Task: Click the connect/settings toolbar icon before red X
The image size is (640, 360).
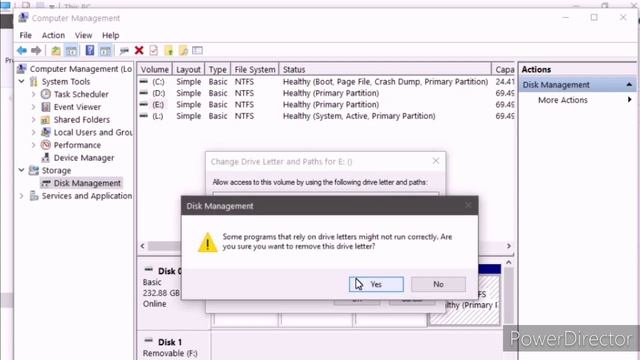Action: pos(124,51)
